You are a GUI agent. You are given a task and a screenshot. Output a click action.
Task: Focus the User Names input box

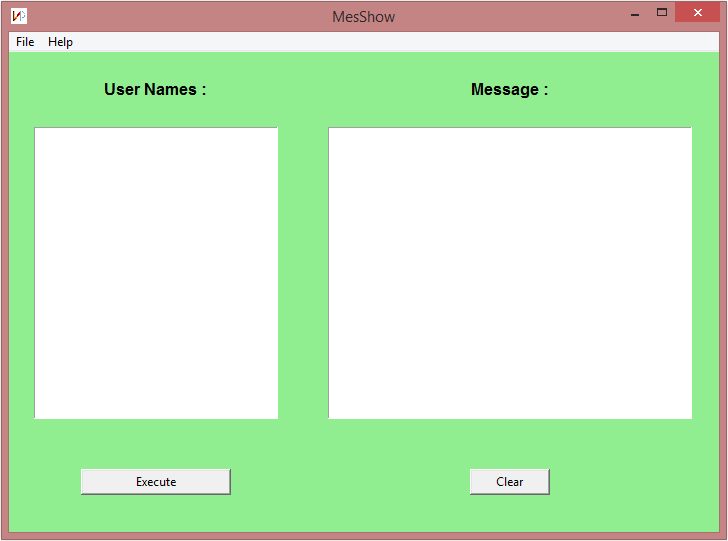pos(156,272)
